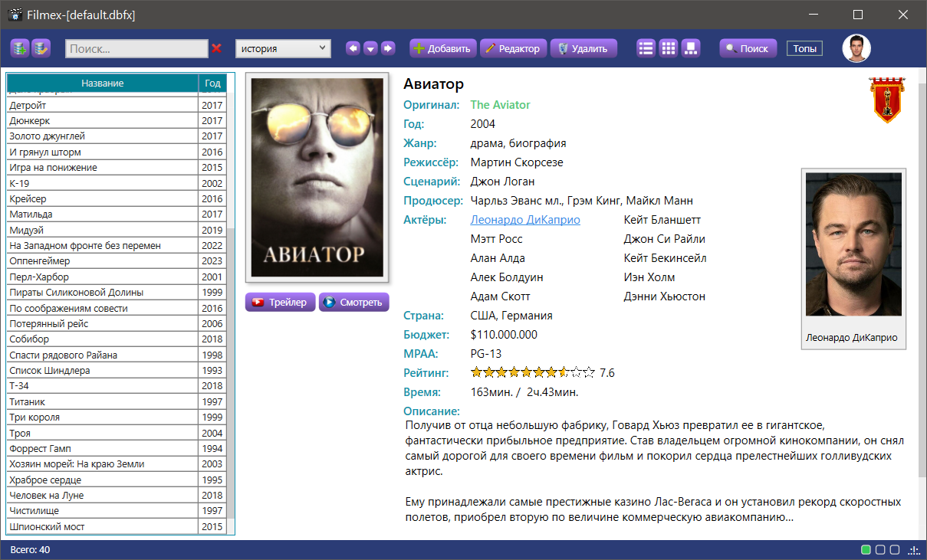The height and width of the screenshot is (560, 927).
Task: Select Дюнкерк in the movie list
Action: coord(117,120)
